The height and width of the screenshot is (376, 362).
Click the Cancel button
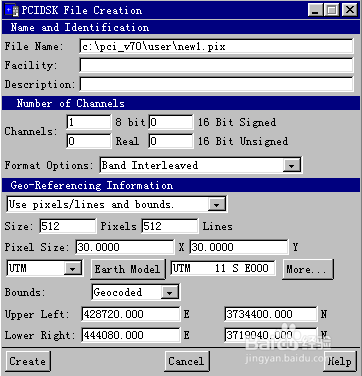coord(186,361)
